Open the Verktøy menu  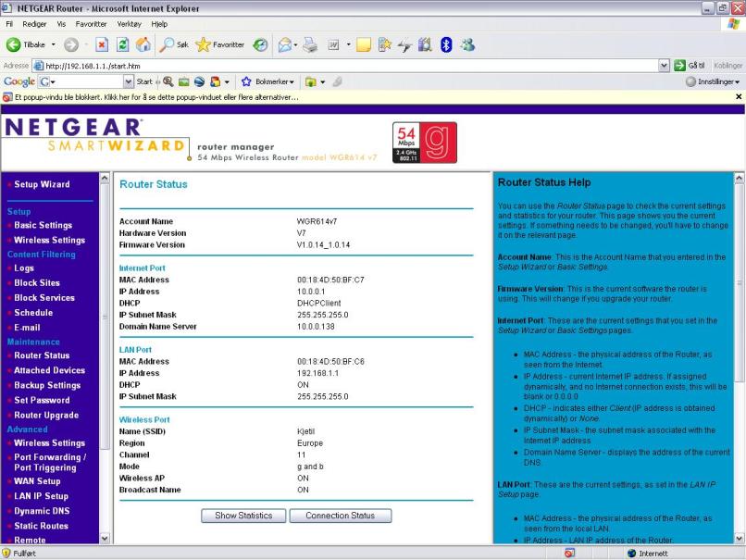(129, 24)
